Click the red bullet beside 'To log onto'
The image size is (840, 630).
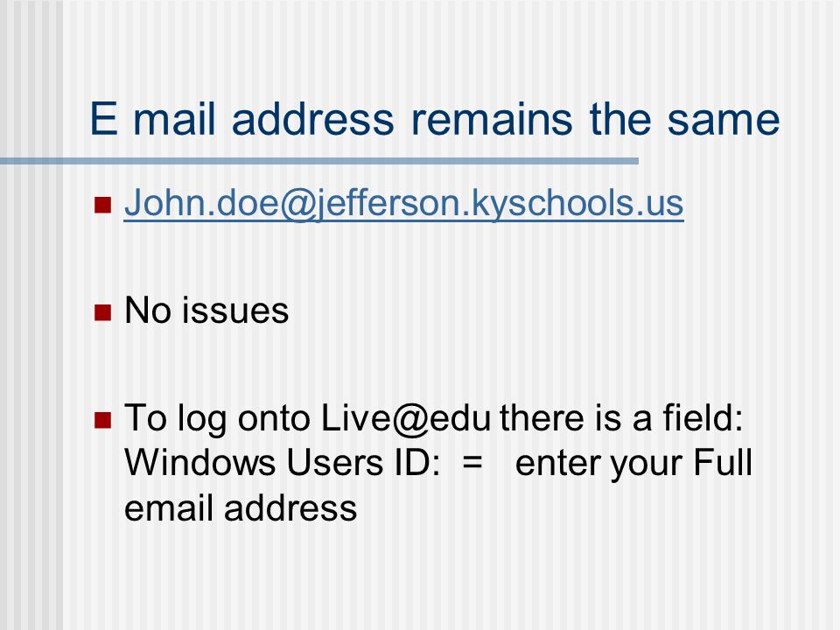(x=102, y=420)
